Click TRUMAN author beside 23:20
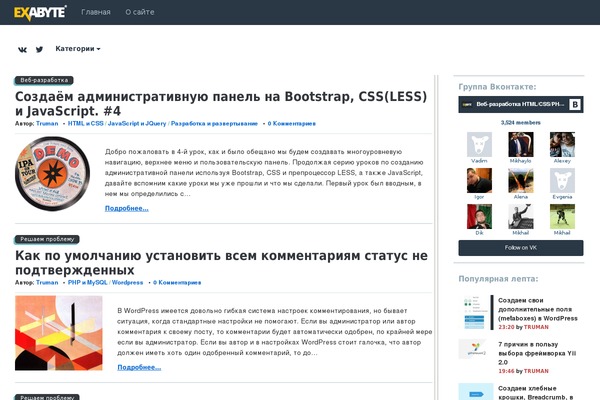The height and width of the screenshot is (400, 600). pyautogui.click(x=536, y=327)
